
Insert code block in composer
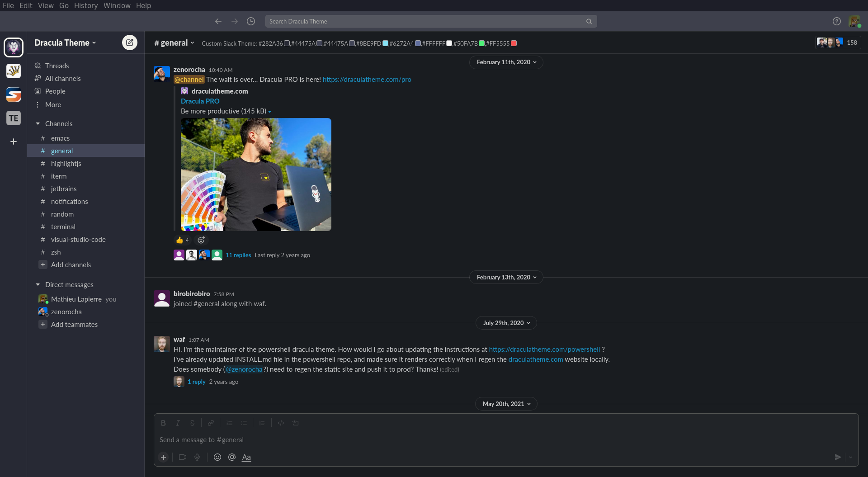coord(295,423)
